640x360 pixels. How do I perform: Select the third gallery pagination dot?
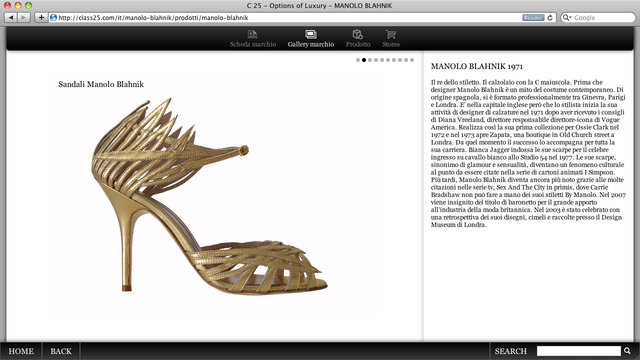(x=370, y=60)
